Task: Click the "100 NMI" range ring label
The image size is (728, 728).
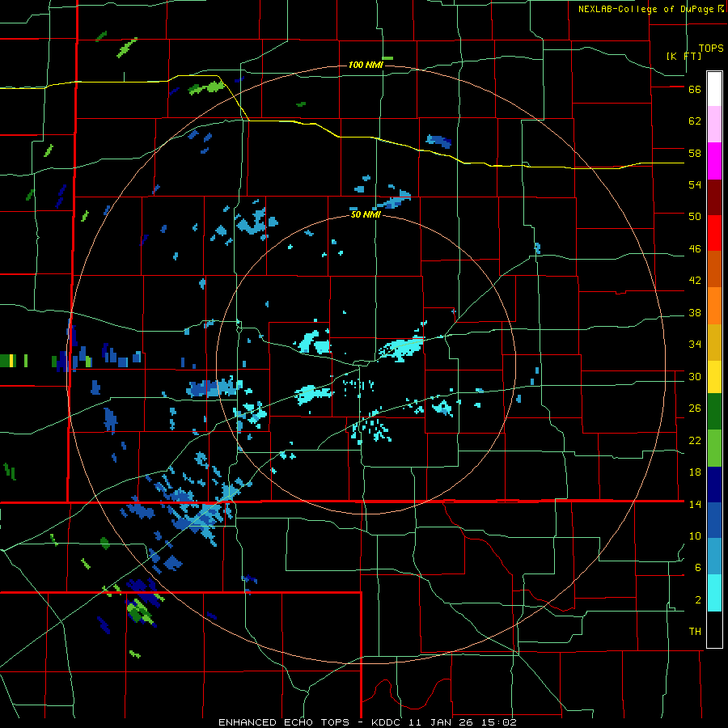Action: pyautogui.click(x=366, y=65)
